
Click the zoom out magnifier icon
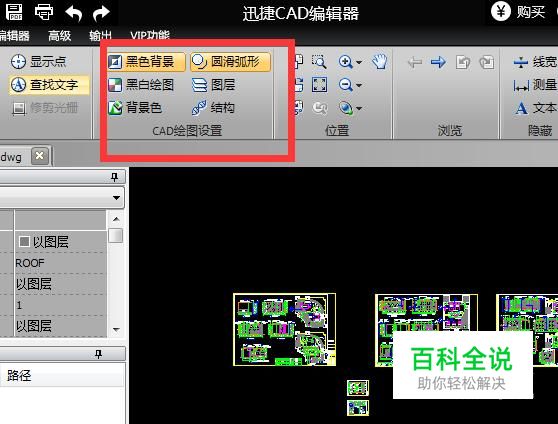click(x=345, y=85)
